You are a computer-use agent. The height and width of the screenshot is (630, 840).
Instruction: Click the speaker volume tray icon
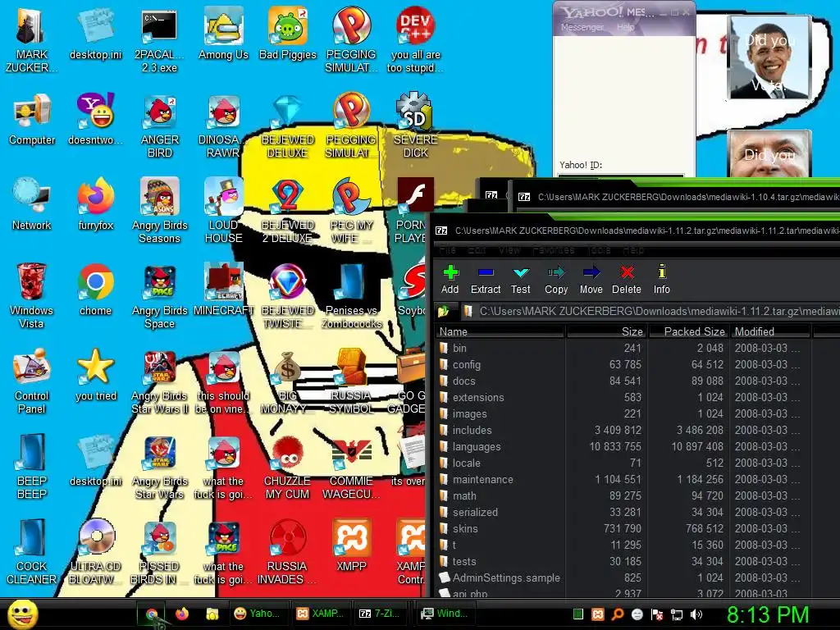pos(696,614)
